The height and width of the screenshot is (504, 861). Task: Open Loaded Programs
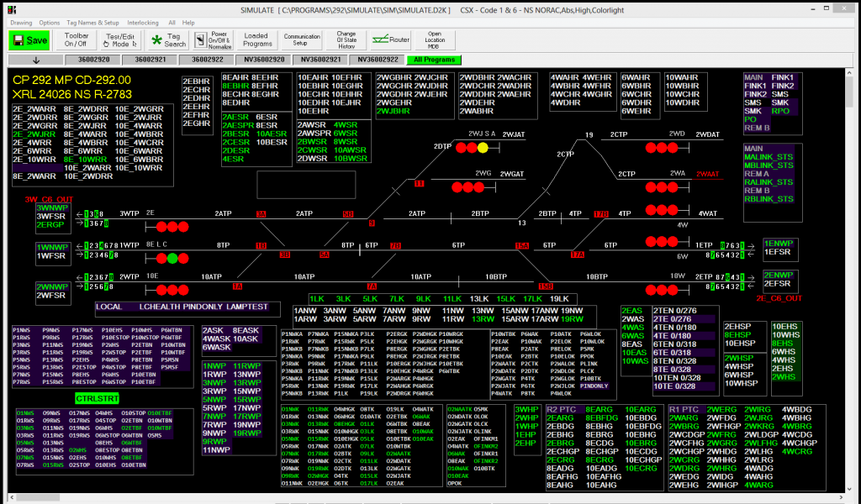pyautogui.click(x=256, y=40)
